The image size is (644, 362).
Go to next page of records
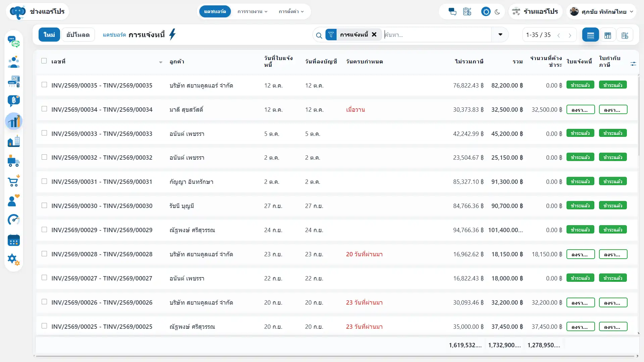[x=570, y=35]
